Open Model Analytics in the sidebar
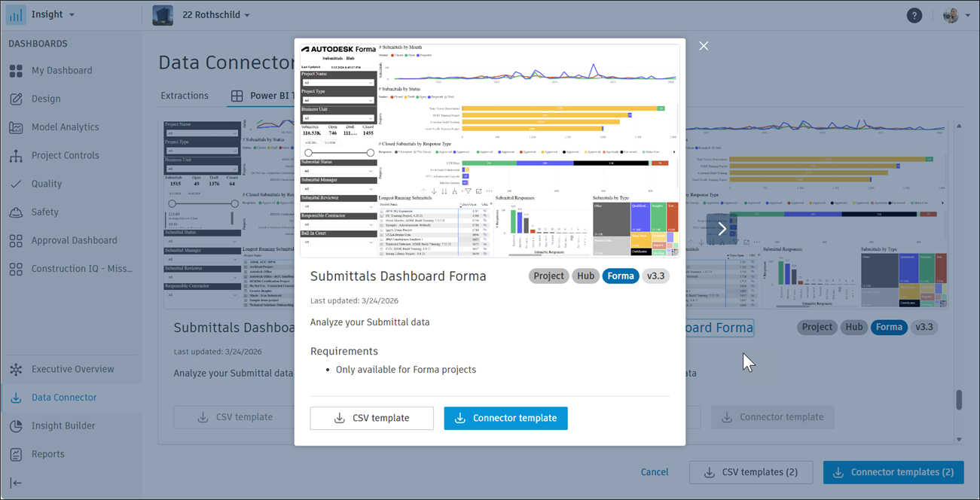 pyautogui.click(x=65, y=127)
